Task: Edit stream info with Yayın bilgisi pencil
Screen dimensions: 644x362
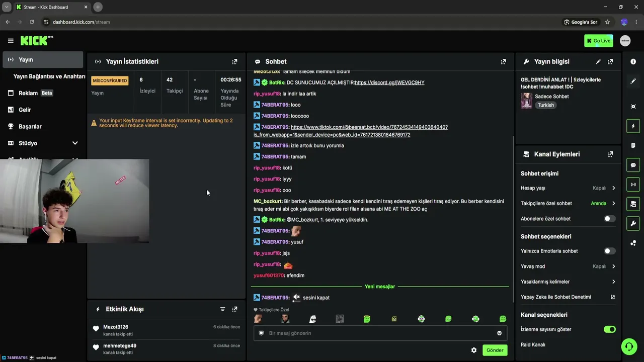Action: coord(598,61)
